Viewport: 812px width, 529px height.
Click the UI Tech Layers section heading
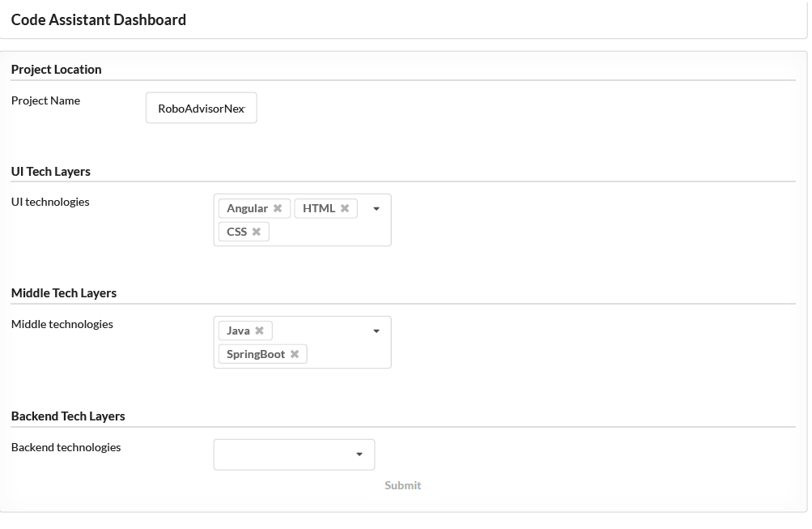(x=51, y=172)
